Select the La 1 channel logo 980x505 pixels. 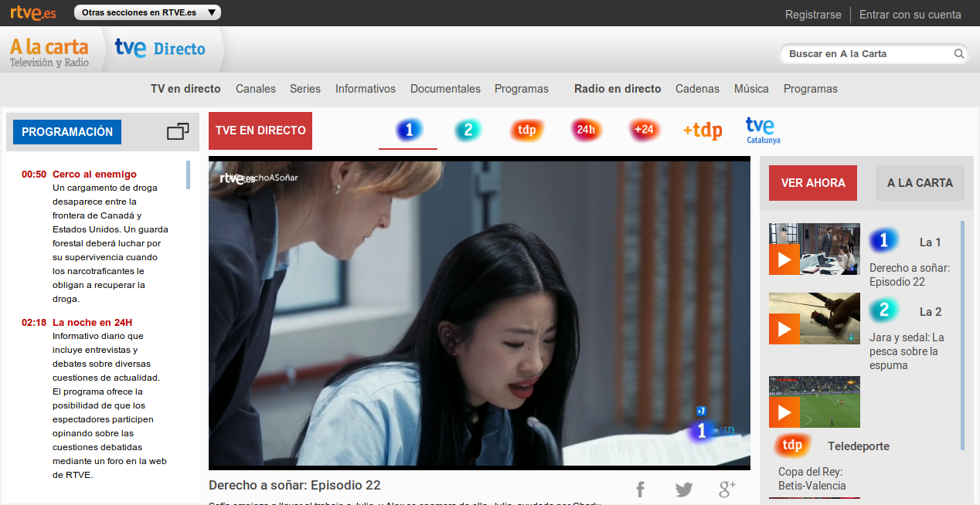(408, 130)
